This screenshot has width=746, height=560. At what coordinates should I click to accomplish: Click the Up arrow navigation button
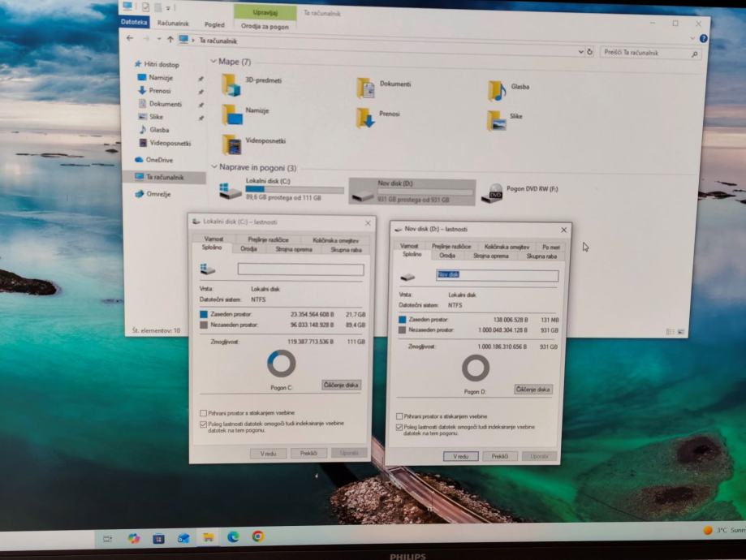(170, 39)
